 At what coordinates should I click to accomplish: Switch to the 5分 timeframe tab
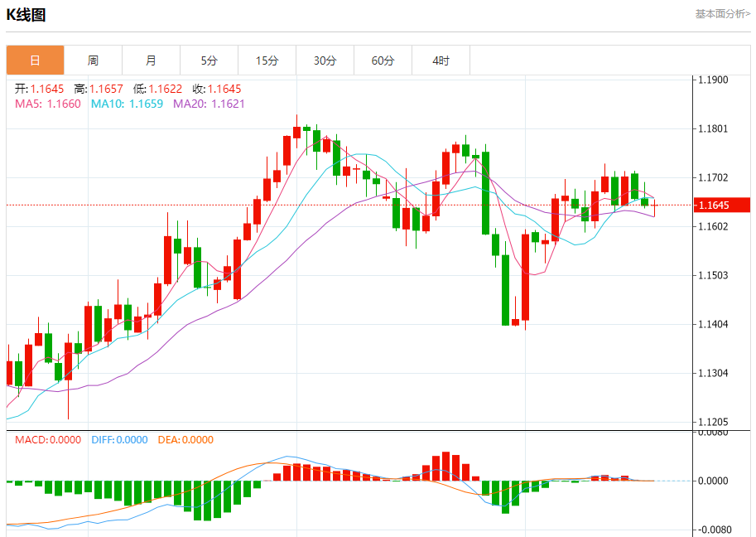pos(209,60)
